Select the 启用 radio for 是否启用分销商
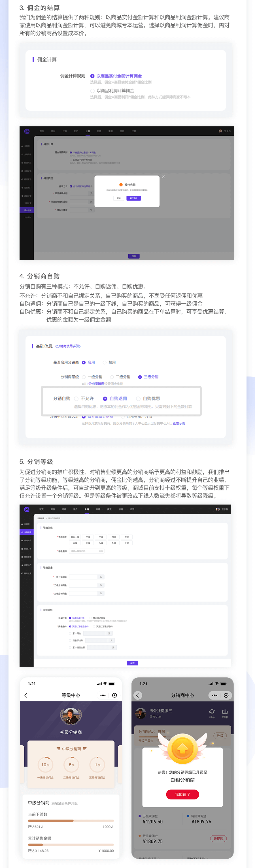The width and height of the screenshot is (255, 868). pyautogui.click(x=84, y=363)
